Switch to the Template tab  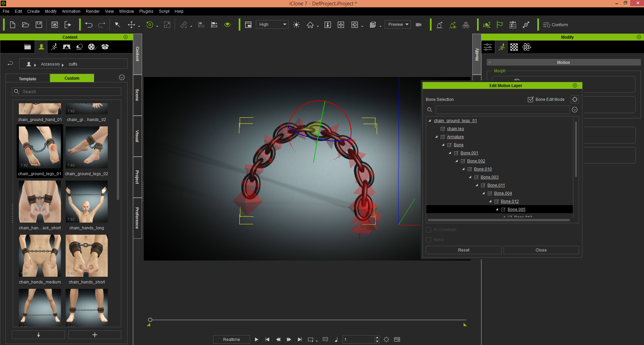coord(28,79)
